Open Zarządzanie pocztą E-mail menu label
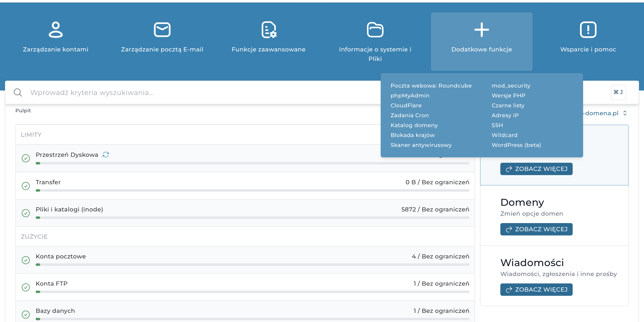 coord(162,49)
